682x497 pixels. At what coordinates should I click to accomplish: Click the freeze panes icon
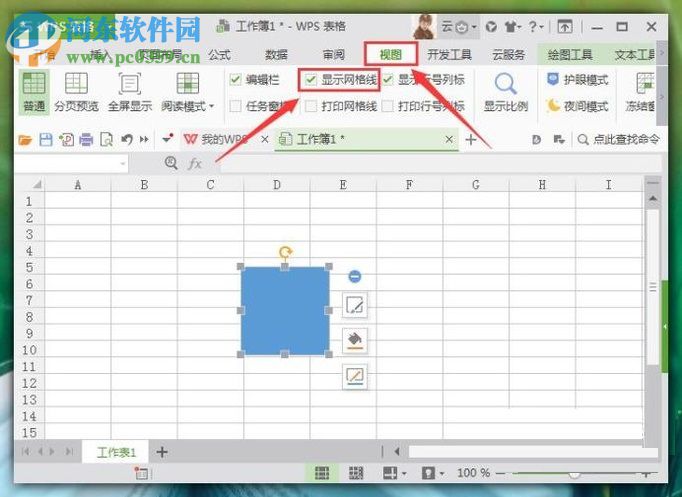(645, 83)
